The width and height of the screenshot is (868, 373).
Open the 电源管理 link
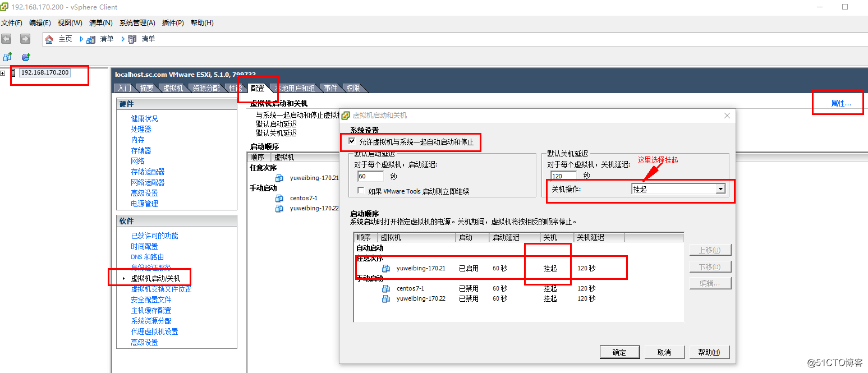(x=144, y=204)
